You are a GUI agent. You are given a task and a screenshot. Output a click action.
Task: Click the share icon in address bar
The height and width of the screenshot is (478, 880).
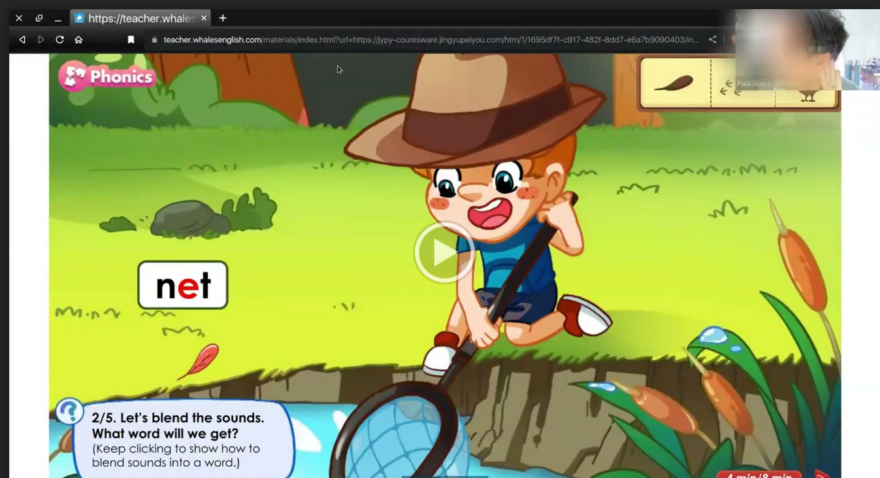point(712,39)
